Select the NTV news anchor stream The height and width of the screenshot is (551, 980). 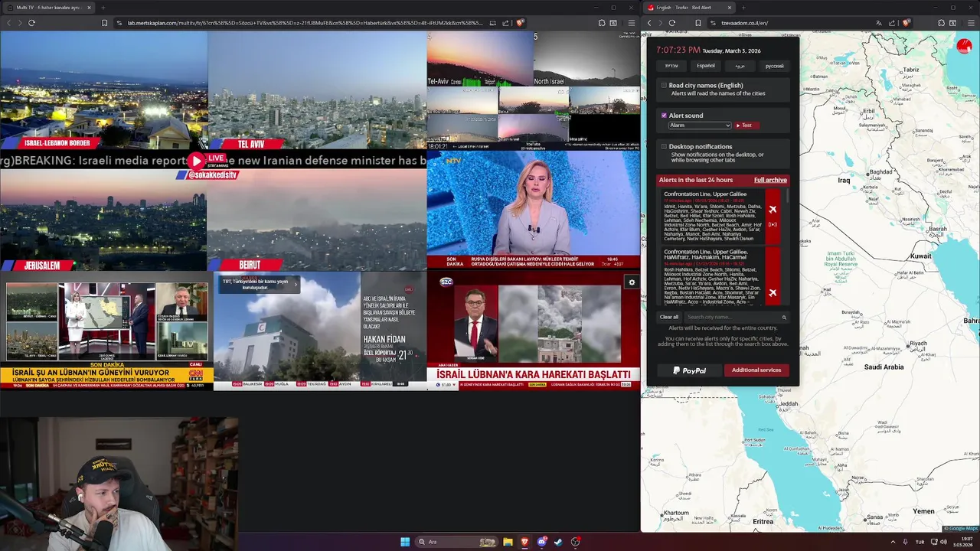[x=533, y=210]
